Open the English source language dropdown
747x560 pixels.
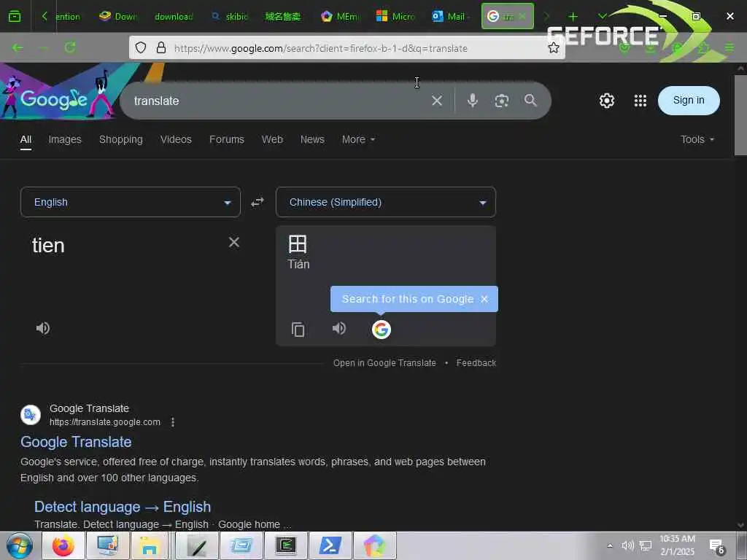(131, 203)
